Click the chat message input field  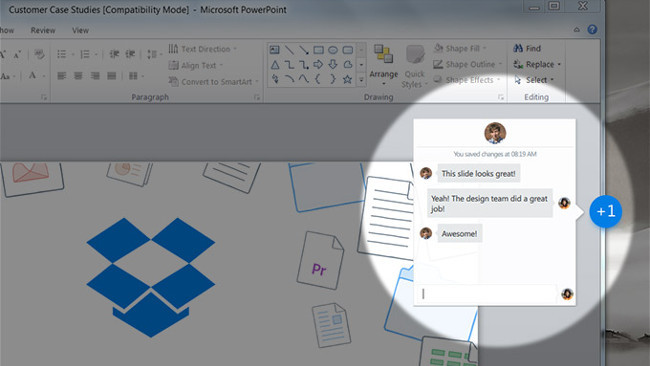point(487,294)
